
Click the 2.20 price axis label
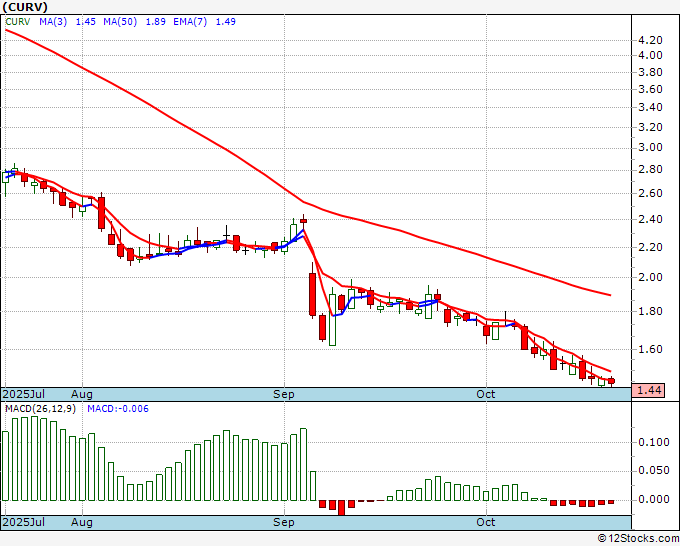[650, 248]
